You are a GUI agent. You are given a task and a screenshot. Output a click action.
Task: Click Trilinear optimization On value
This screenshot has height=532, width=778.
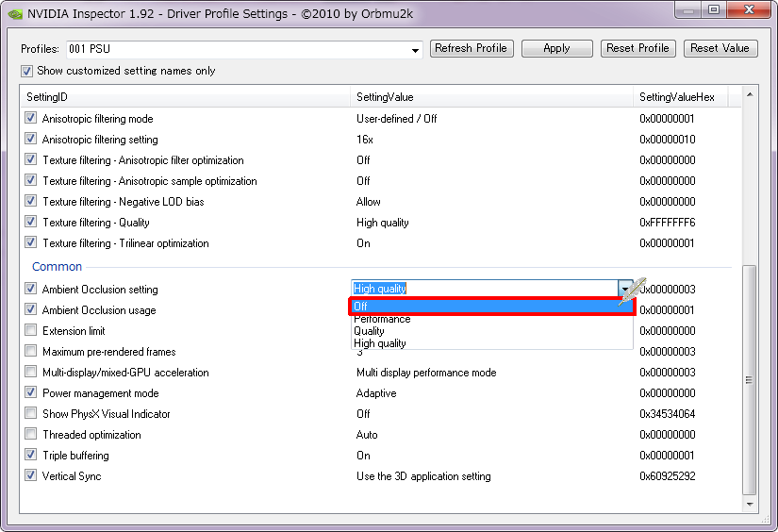[363, 243]
